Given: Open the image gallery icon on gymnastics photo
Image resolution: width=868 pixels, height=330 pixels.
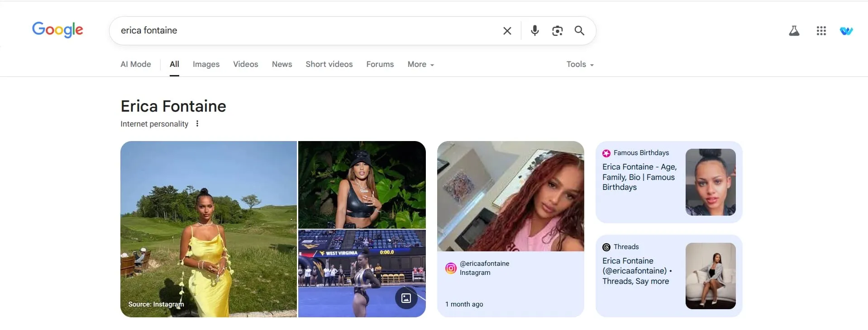Looking at the screenshot, I should (x=406, y=298).
